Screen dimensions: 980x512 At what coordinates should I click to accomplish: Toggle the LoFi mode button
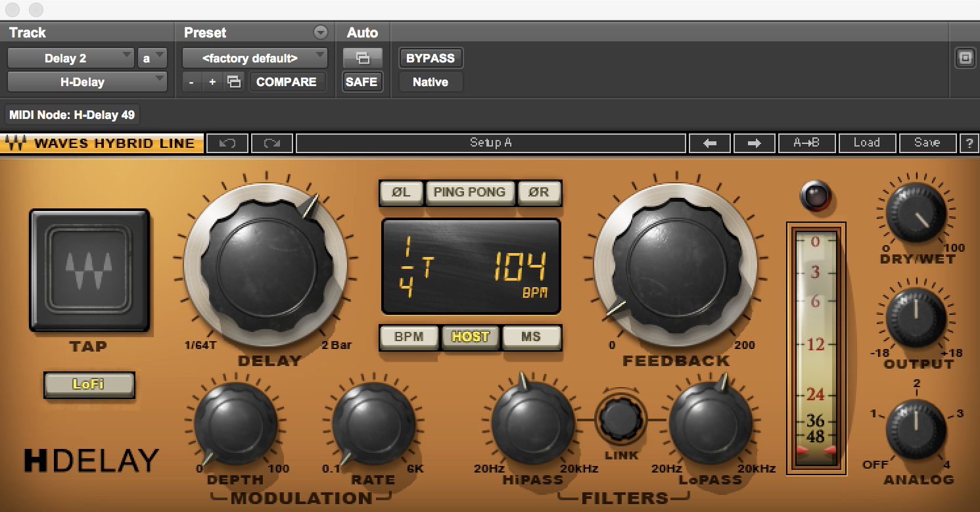[89, 384]
